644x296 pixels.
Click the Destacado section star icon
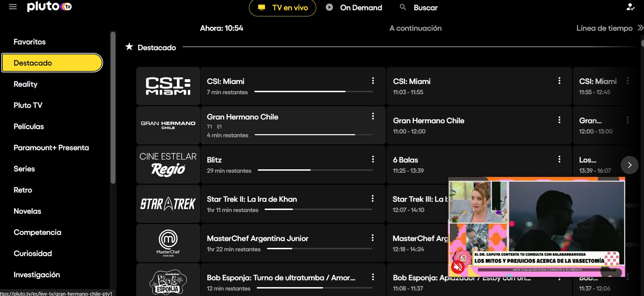tap(129, 47)
